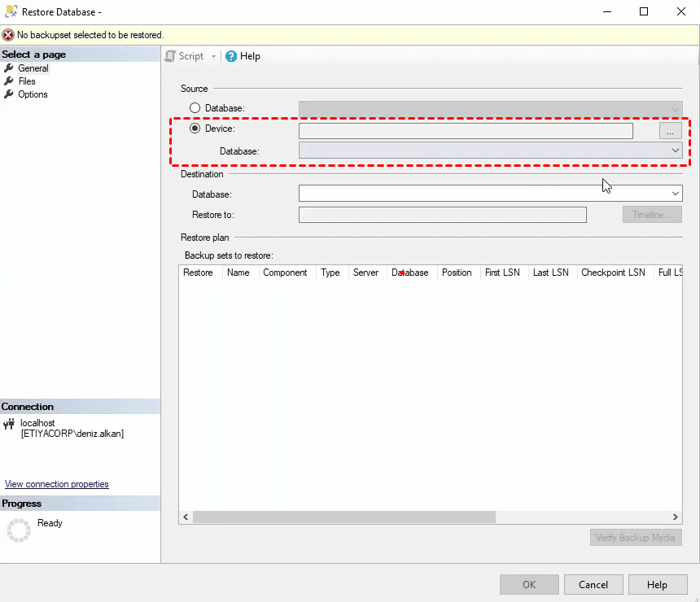Click the Restore Database title icon

(11, 11)
